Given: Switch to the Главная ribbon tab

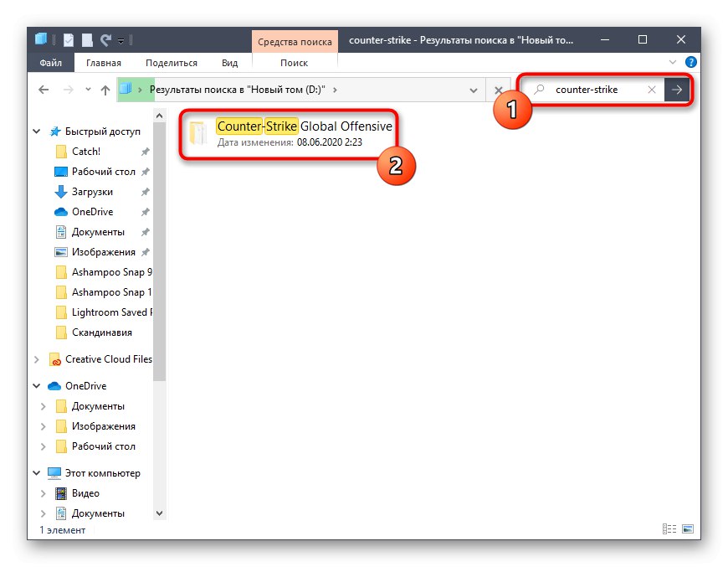Looking at the screenshot, I should coord(104,63).
